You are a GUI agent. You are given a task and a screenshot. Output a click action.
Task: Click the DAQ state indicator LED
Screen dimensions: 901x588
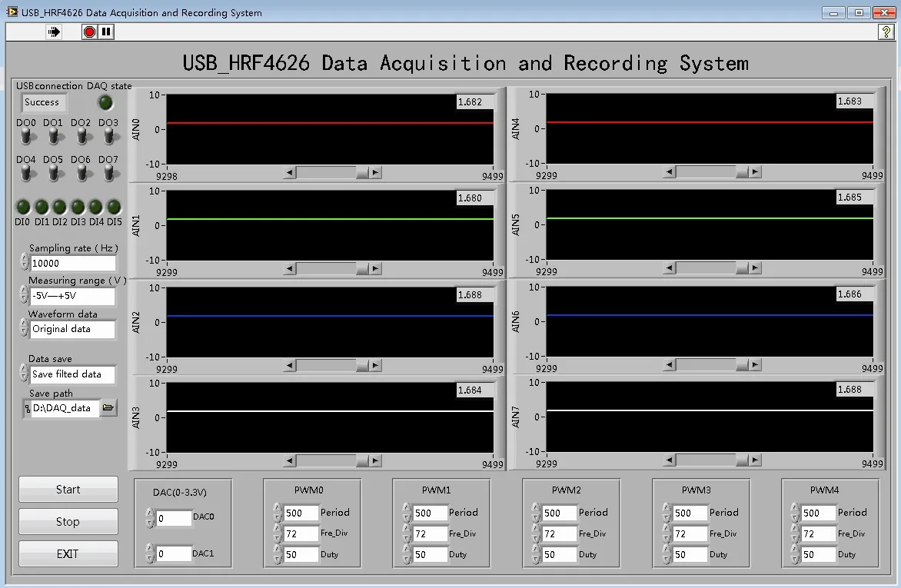tap(106, 103)
